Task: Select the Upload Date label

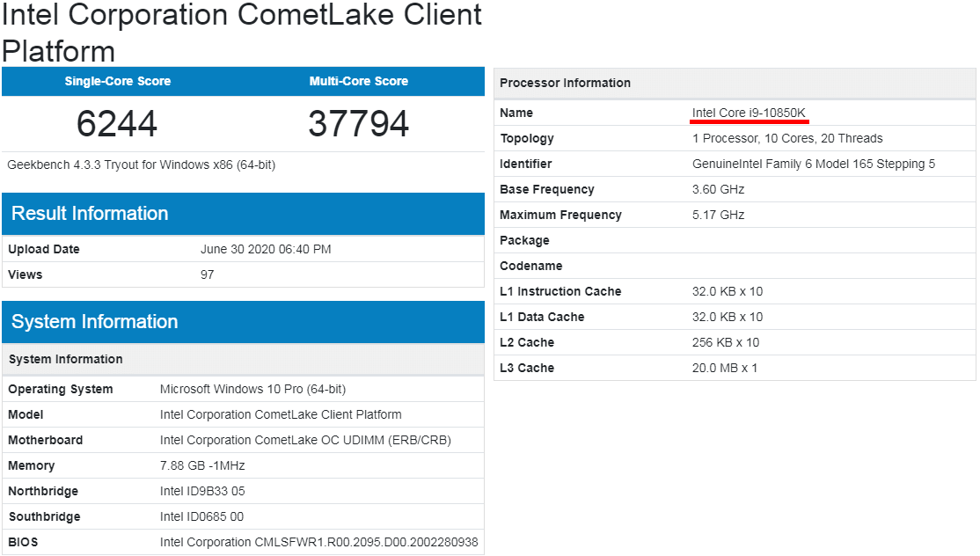Action: (x=44, y=249)
